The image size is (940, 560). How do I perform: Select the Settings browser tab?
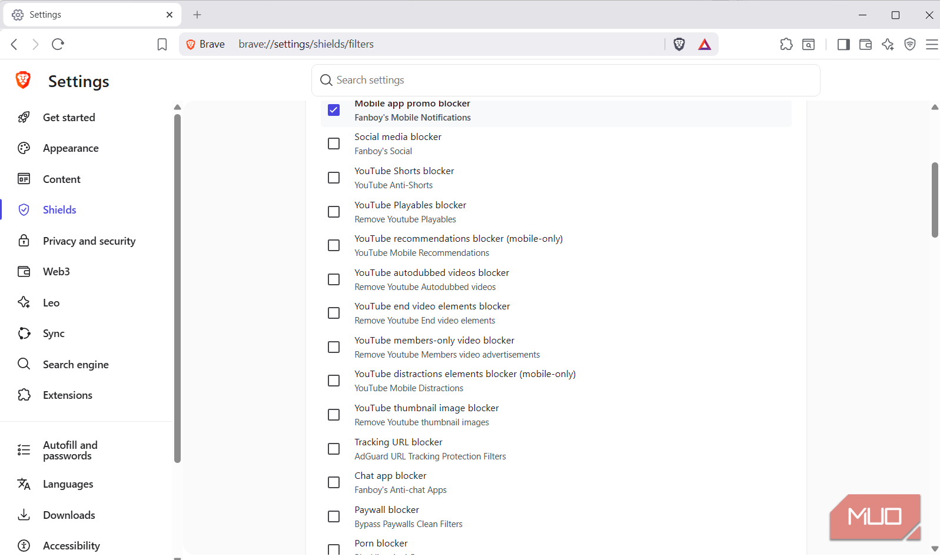tap(92, 15)
